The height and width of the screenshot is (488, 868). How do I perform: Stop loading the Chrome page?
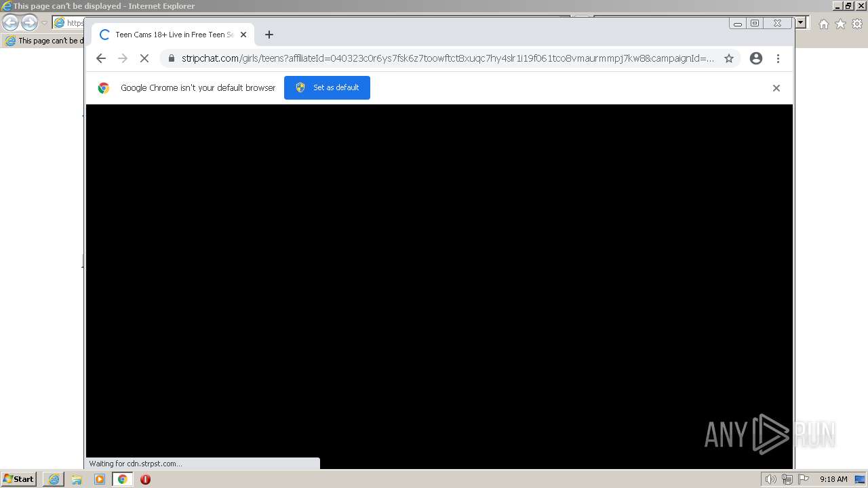coord(144,58)
